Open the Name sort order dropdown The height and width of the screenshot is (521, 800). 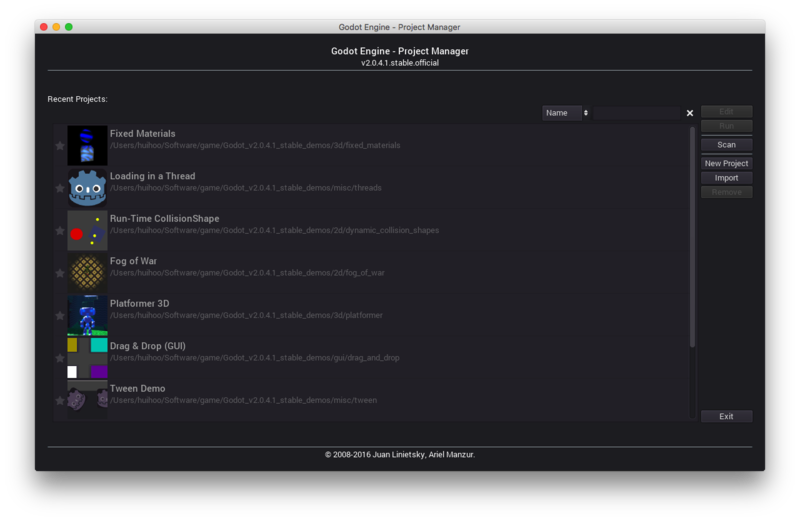[566, 113]
